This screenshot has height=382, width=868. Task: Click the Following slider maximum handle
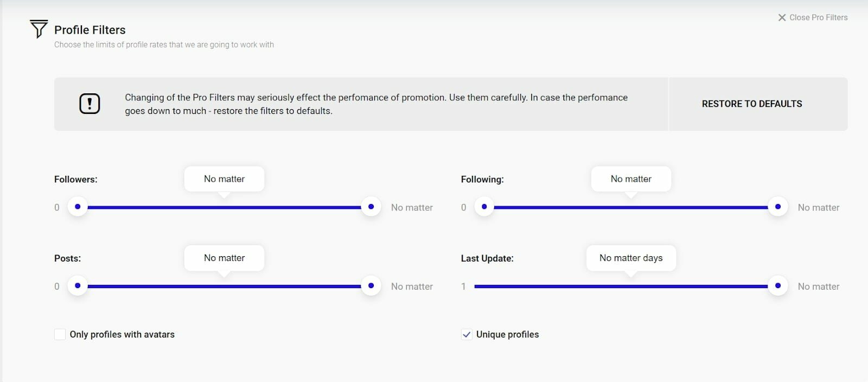point(778,207)
